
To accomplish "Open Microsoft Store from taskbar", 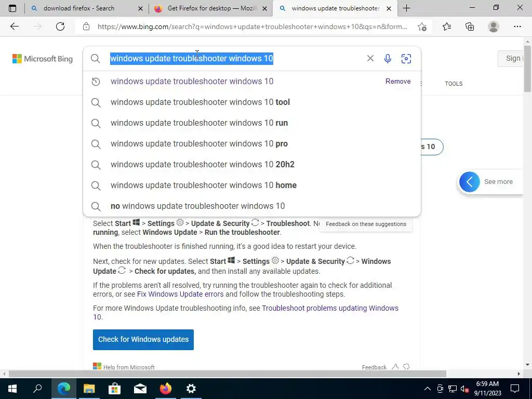I will click(115, 389).
